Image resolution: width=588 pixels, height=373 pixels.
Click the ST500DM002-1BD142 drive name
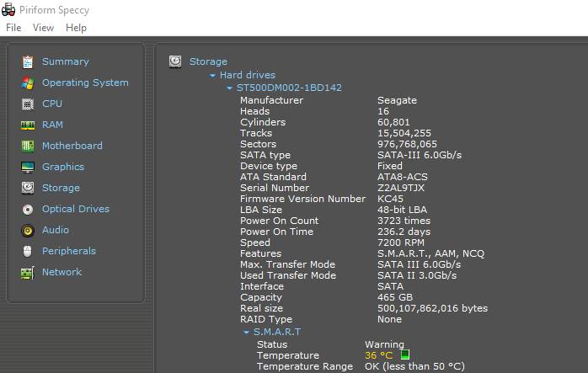[x=289, y=88]
